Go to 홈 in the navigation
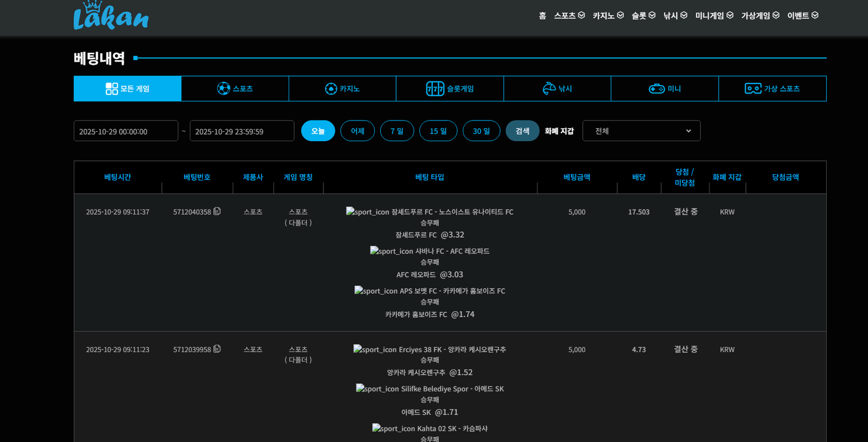The height and width of the screenshot is (442, 868). (x=542, y=16)
